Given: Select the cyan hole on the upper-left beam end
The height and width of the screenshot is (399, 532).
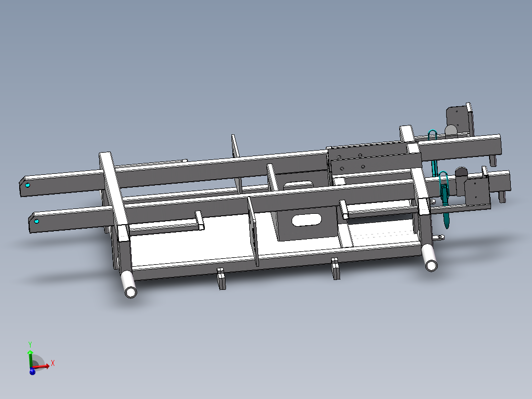Looking at the screenshot, I should click(28, 185).
